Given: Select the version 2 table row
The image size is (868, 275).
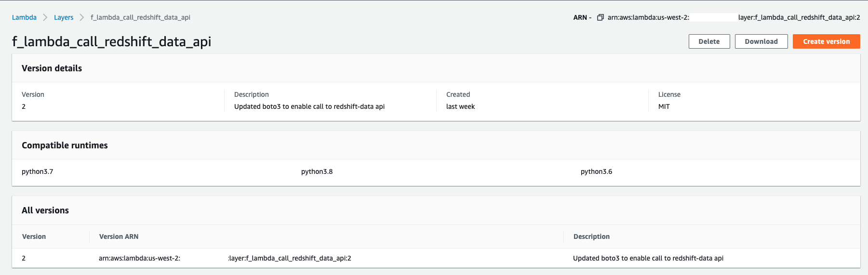Looking at the screenshot, I should (x=436, y=258).
